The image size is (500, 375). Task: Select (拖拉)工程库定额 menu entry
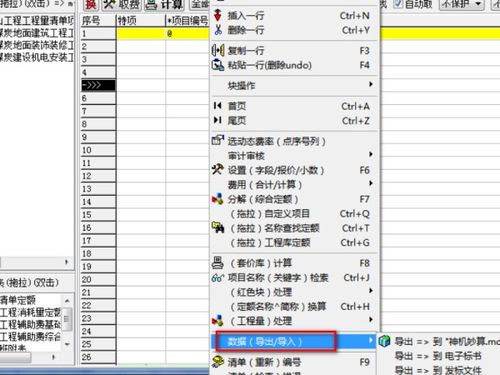[293, 242]
